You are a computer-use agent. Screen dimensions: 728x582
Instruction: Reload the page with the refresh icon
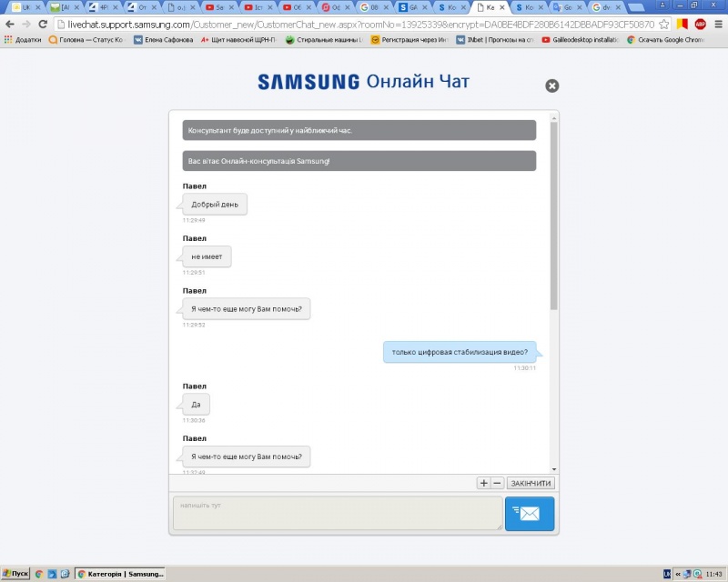43,25
